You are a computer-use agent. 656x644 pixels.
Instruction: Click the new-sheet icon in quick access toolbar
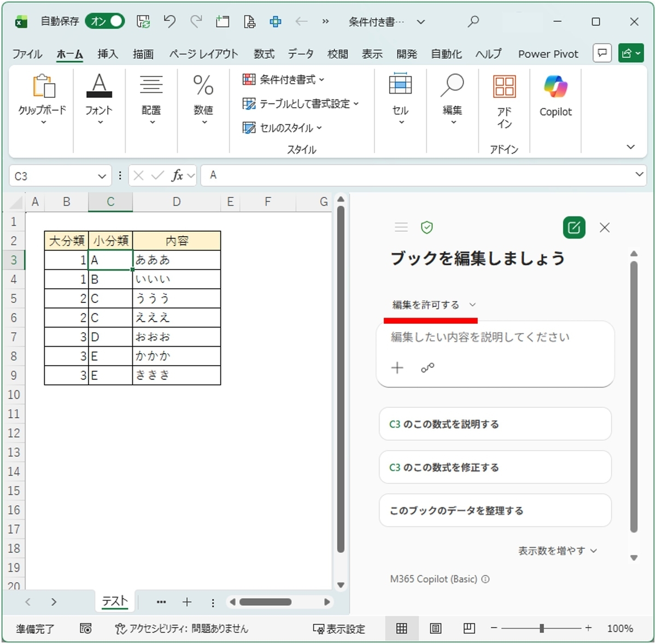click(x=222, y=21)
